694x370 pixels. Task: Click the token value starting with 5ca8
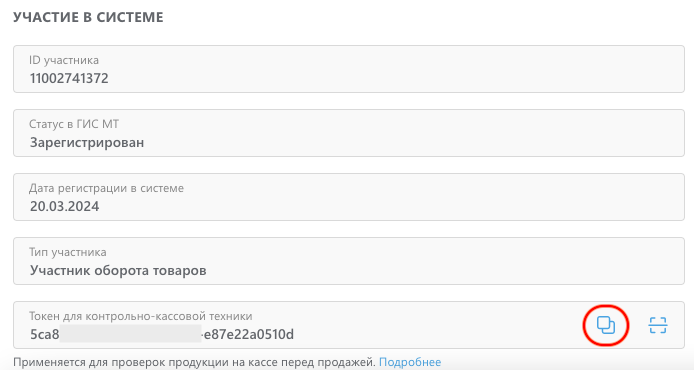tap(162, 334)
